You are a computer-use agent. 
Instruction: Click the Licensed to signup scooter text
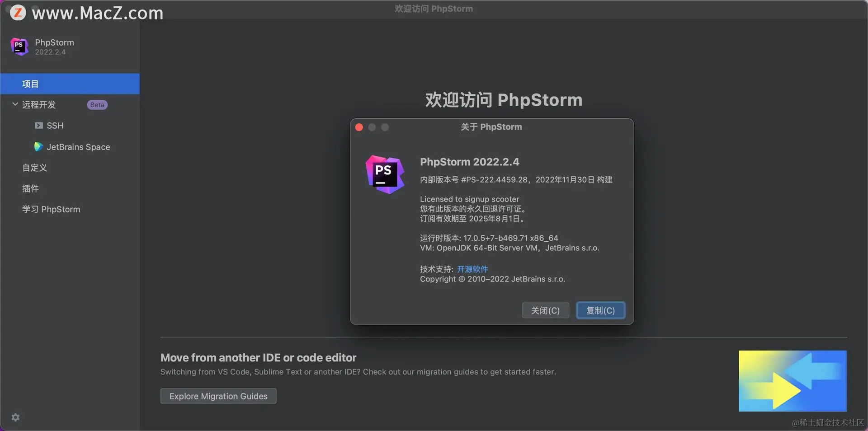point(469,199)
